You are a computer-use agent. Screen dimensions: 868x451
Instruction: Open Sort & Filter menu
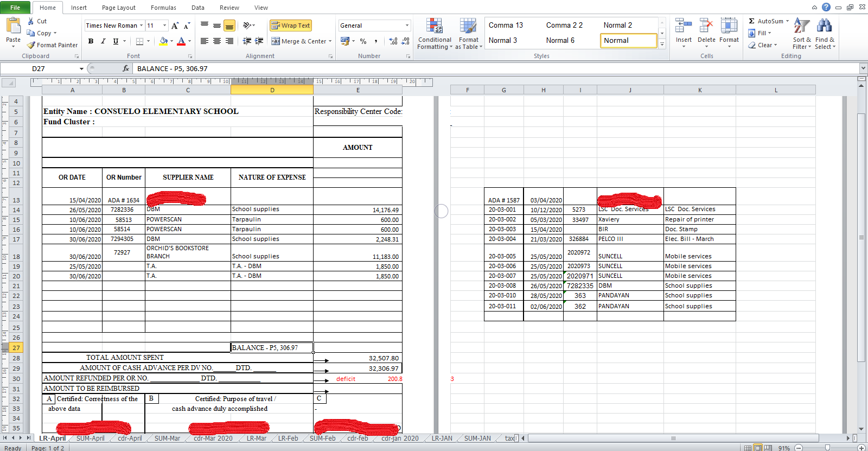point(802,34)
